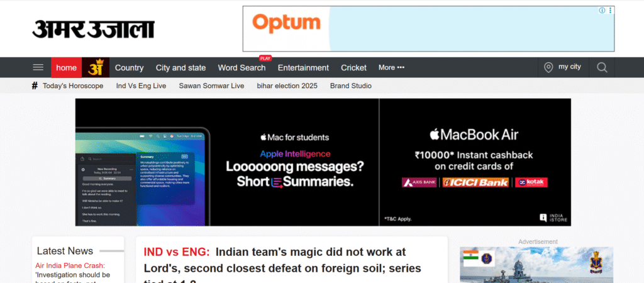Open bihar election 2025 link
The image size is (644, 283).
(287, 86)
